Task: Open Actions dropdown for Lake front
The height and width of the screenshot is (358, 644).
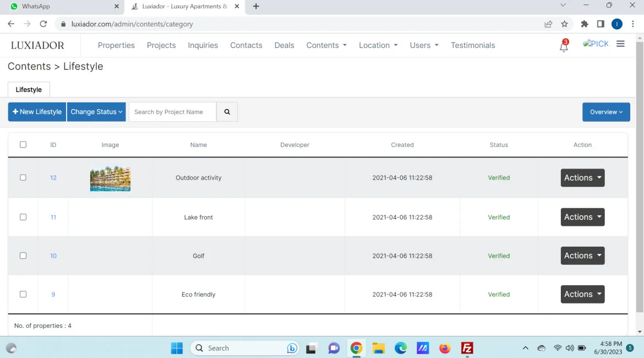Action: coord(582,217)
